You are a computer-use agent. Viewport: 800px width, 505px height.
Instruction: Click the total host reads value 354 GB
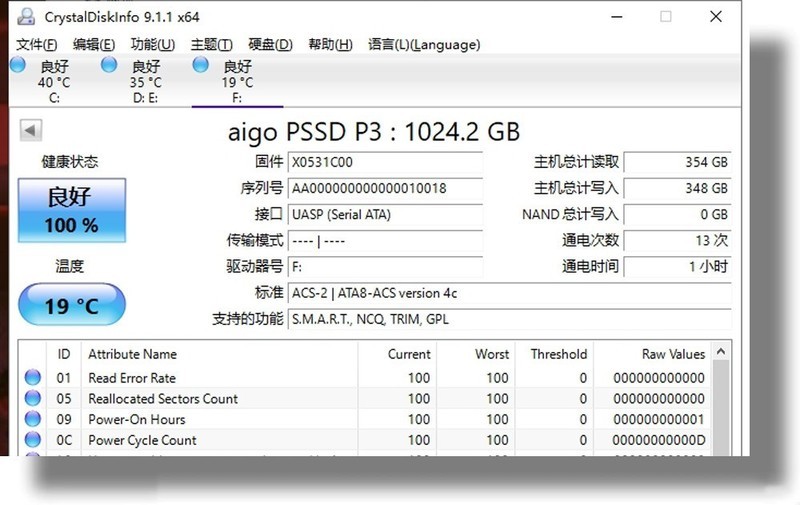[678, 163]
